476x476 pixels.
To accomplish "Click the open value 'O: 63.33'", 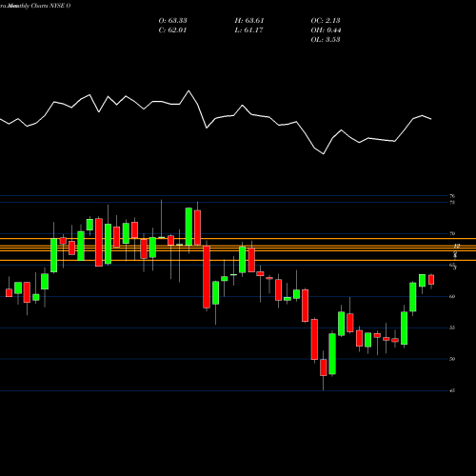I will (x=172, y=21).
